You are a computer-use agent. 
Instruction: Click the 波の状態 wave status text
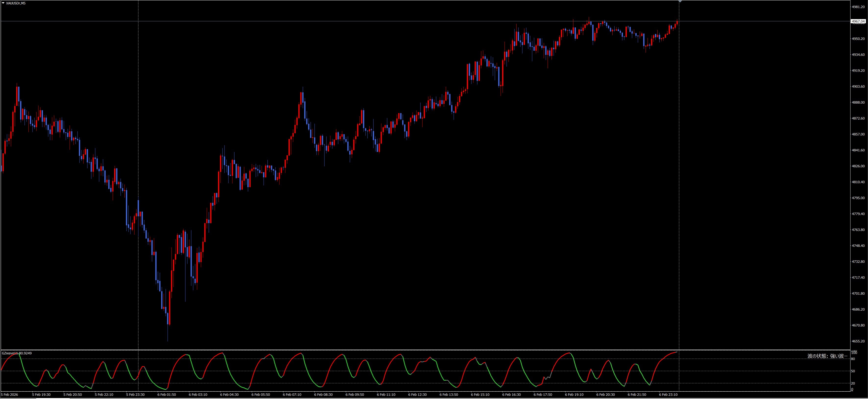coord(827,356)
